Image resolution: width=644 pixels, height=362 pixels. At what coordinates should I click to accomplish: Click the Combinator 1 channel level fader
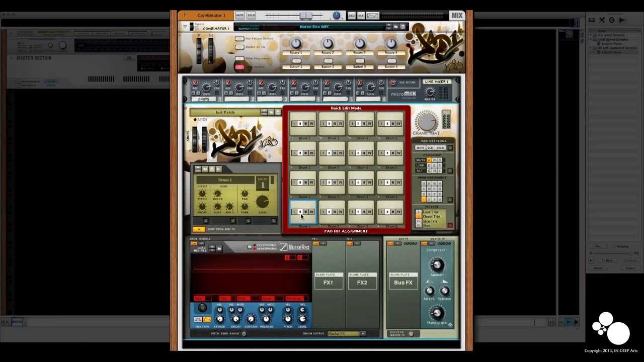(x=305, y=16)
